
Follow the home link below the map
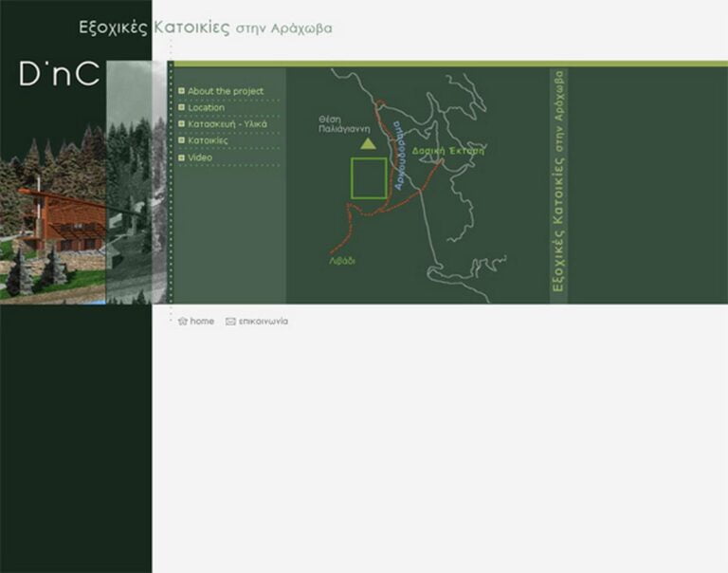(202, 322)
